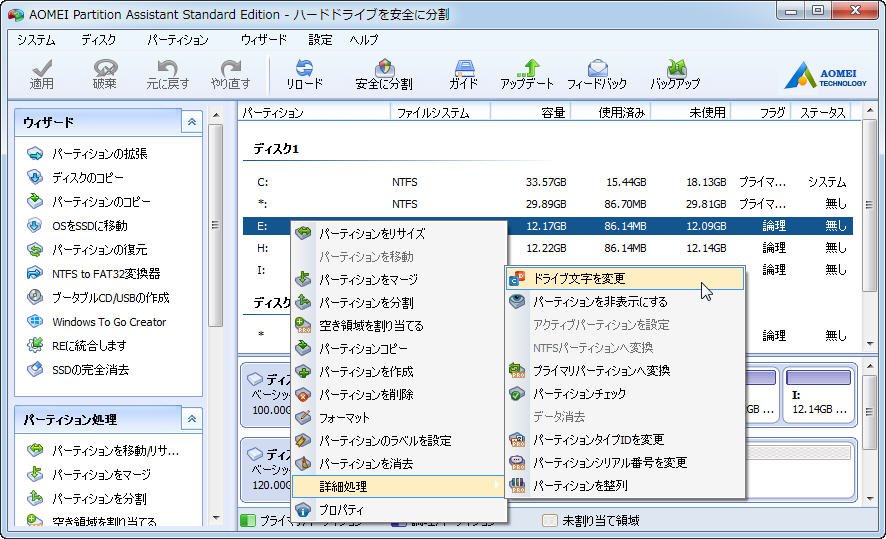
Task: Choose パーティションのラベルを設定 in context menu
Action: tap(399, 441)
